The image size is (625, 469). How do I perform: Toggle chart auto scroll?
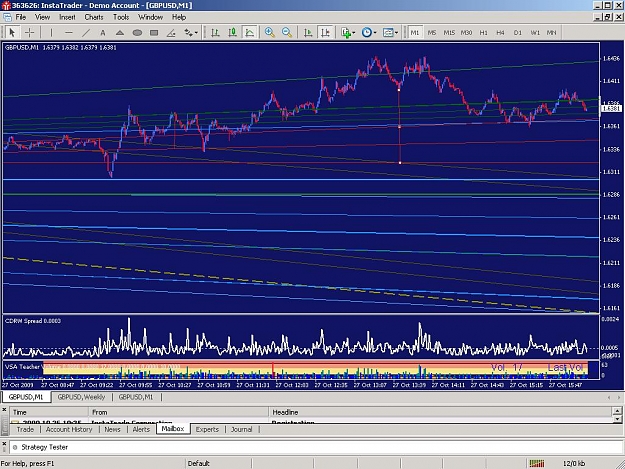tap(308, 33)
